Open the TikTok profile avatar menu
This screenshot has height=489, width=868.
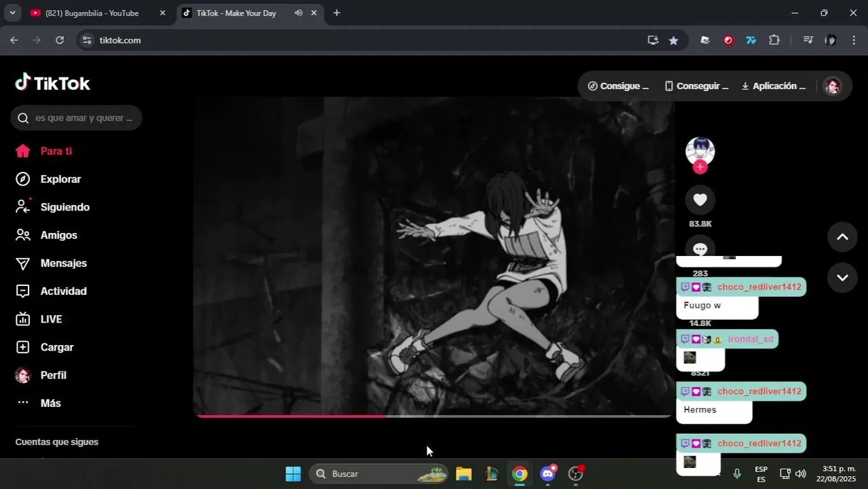pos(832,86)
